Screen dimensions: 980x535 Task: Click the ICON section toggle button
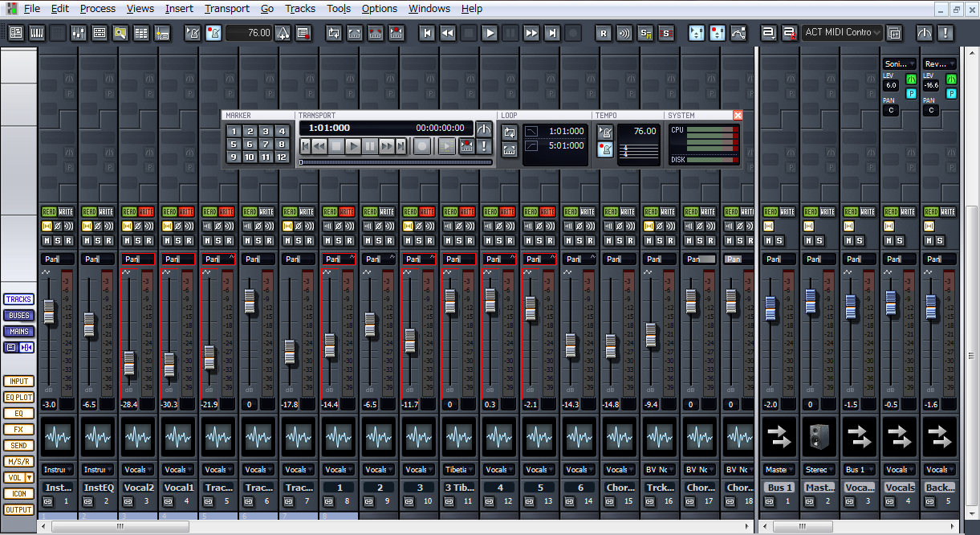pyautogui.click(x=18, y=494)
